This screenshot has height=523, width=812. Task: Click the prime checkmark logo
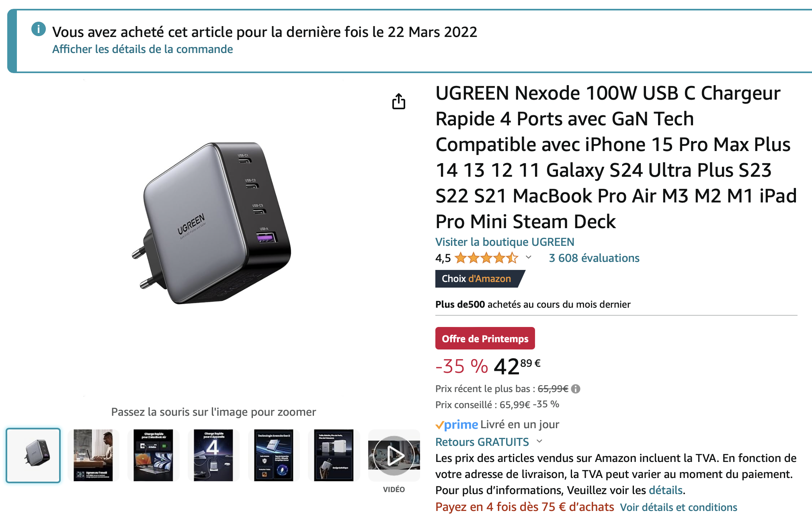[x=457, y=425]
